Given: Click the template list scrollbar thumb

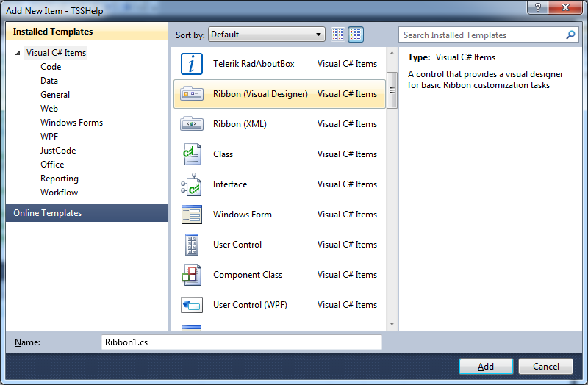Looking at the screenshot, I should pyautogui.click(x=392, y=90).
